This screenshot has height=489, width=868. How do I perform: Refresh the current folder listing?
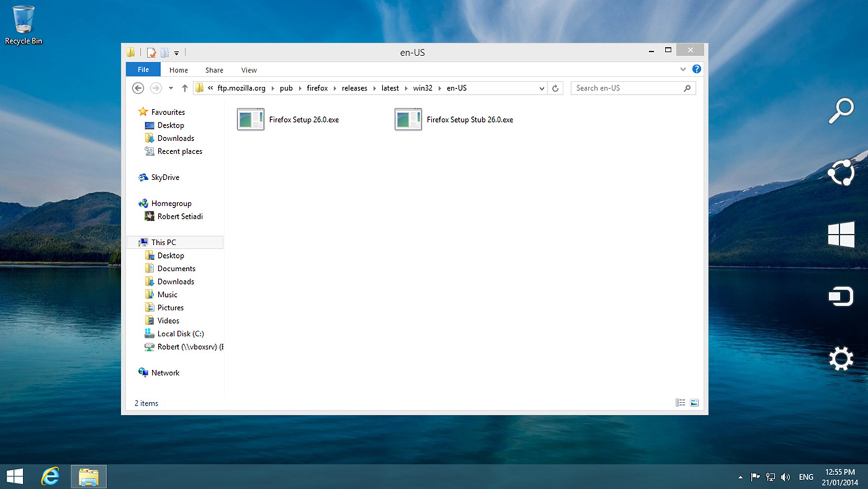pyautogui.click(x=555, y=88)
